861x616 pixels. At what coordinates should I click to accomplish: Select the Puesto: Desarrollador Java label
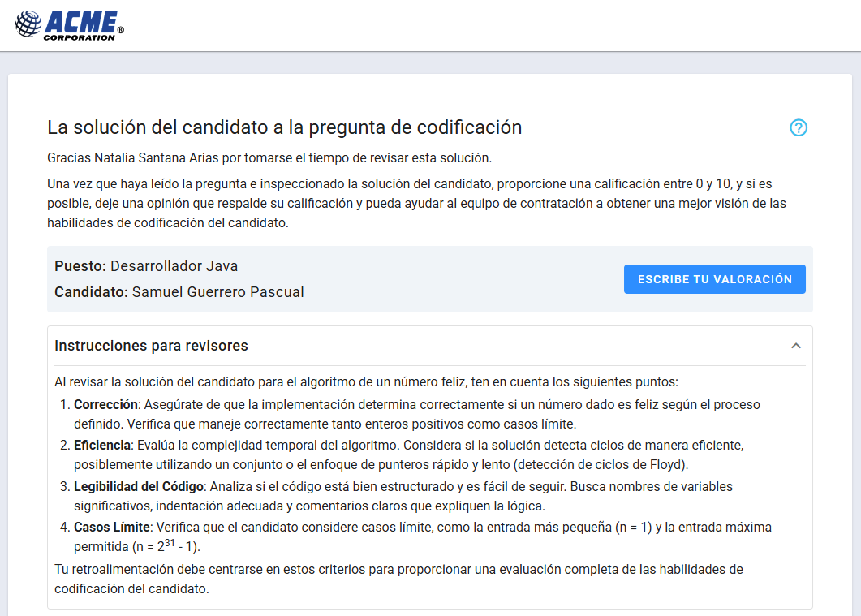pyautogui.click(x=144, y=266)
